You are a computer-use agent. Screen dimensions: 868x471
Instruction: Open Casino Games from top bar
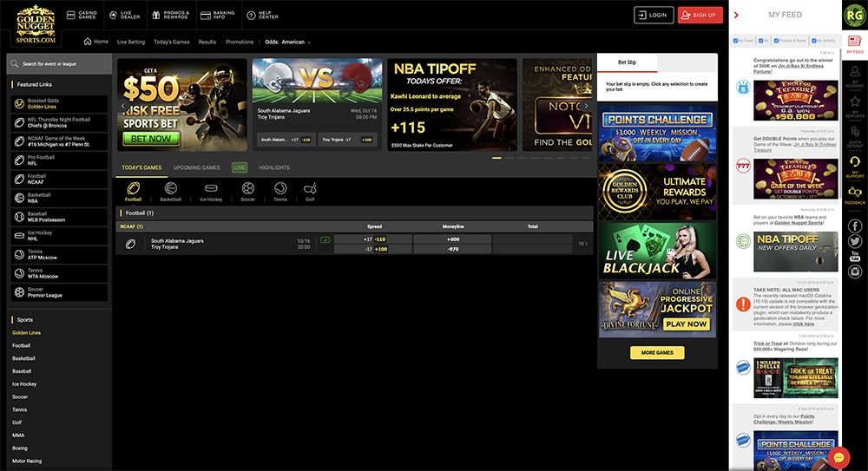click(x=82, y=15)
